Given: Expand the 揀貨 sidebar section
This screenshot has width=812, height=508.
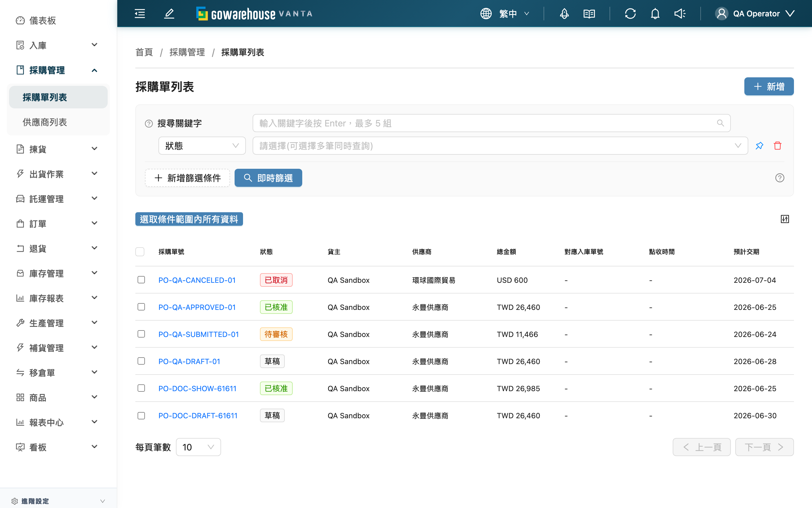Looking at the screenshot, I should 94,148.
